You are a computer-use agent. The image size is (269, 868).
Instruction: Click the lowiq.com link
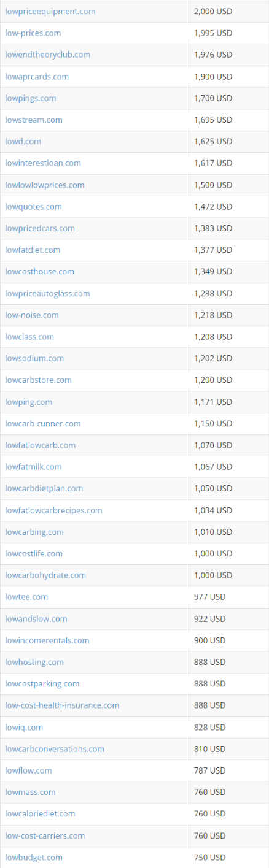point(24,728)
